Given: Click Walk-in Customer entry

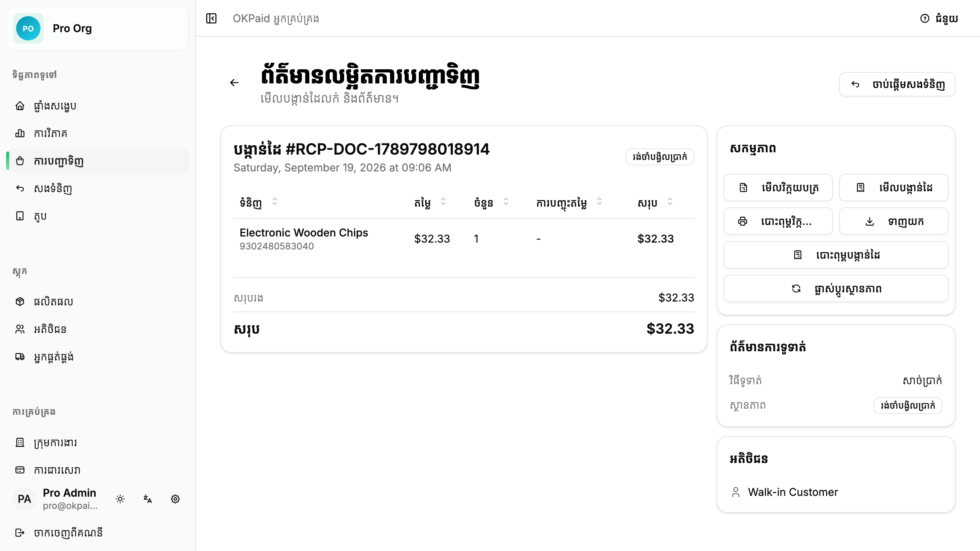Looking at the screenshot, I should tap(793, 492).
